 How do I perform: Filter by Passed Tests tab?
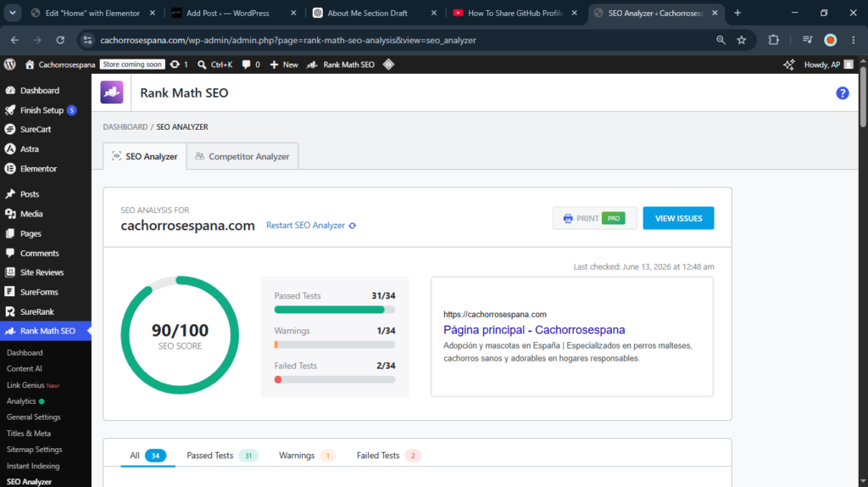coord(222,456)
